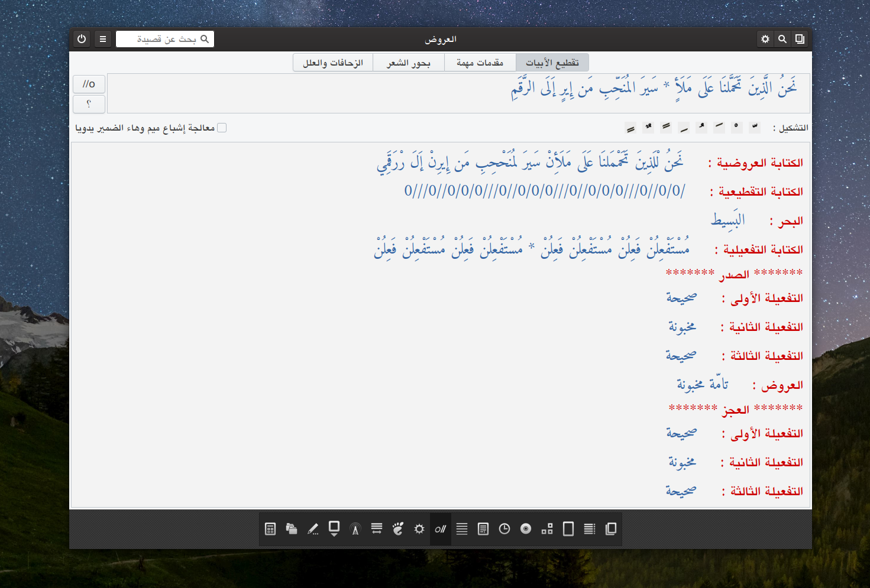Screen dimensions: 870x588
Task: Click the scansion pattern of slashes and zeros
Action: tap(545, 191)
